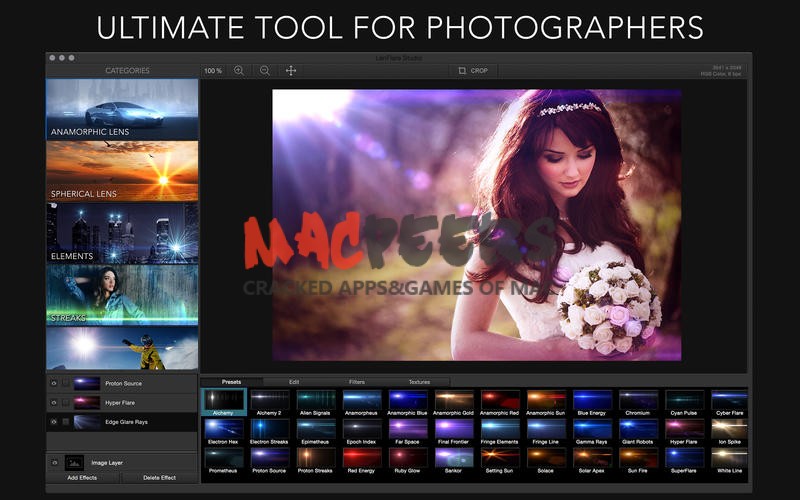Click the Delete Effect button
The height and width of the screenshot is (500, 800).
160,478
